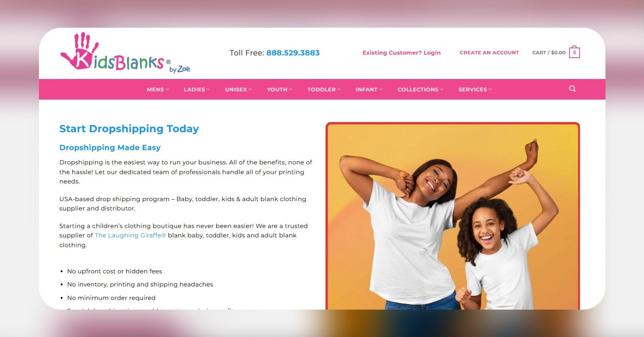Expand the Mens dropdown menu
The image size is (644, 337).
click(x=158, y=89)
